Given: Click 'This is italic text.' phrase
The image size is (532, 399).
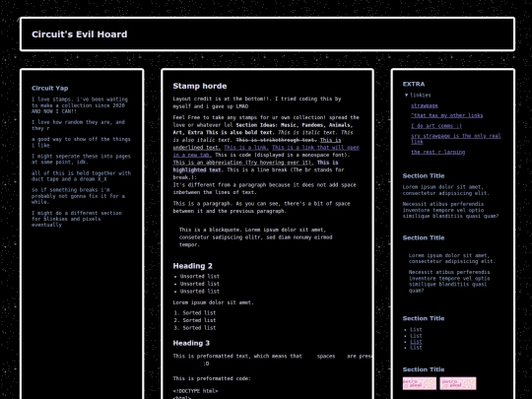Looking at the screenshot, I should point(308,132).
